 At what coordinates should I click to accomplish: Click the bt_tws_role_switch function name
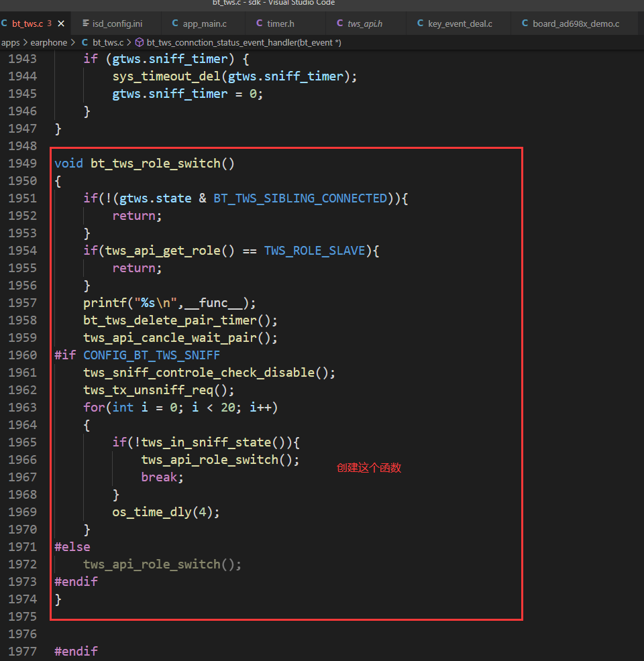(x=156, y=164)
